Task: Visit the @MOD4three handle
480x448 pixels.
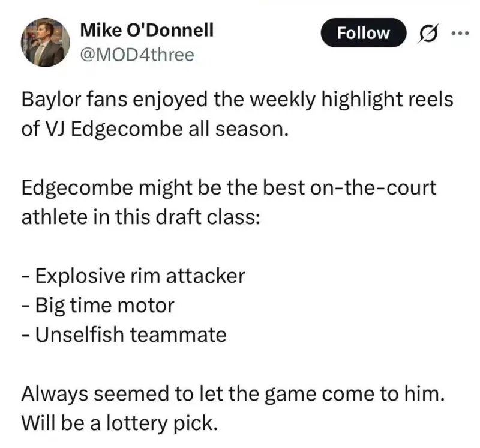Action: 137,55
